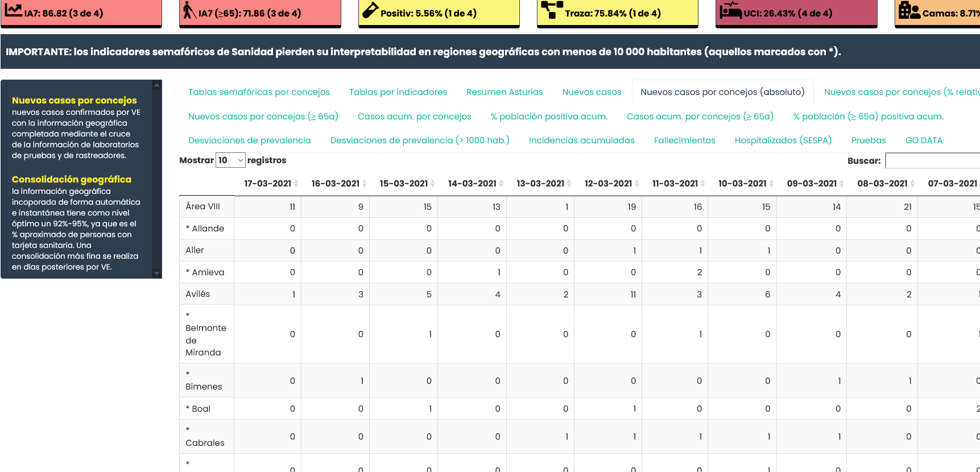The image size is (980, 472).
Task: Open the Resumen Asturias tab
Action: coord(505,92)
